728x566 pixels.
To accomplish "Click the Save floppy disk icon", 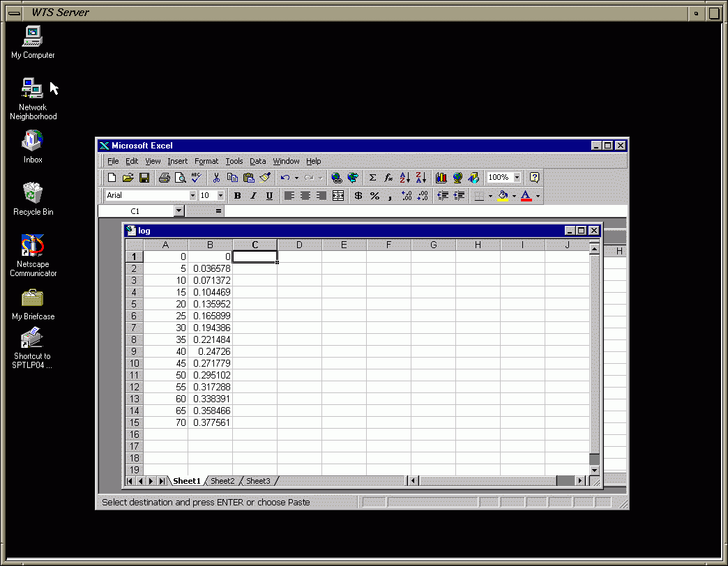I will (144, 178).
